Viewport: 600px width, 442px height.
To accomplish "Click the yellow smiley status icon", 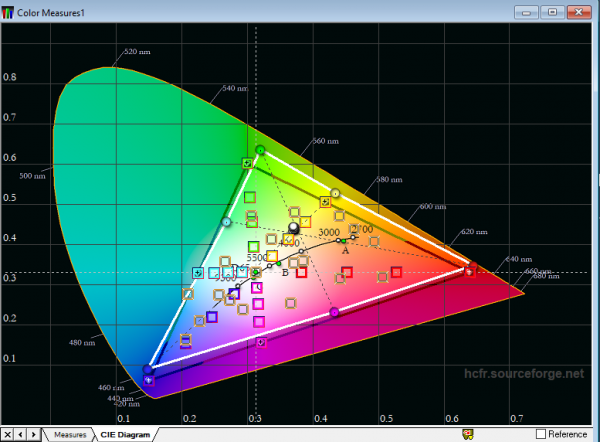I will pyautogui.click(x=468, y=434).
